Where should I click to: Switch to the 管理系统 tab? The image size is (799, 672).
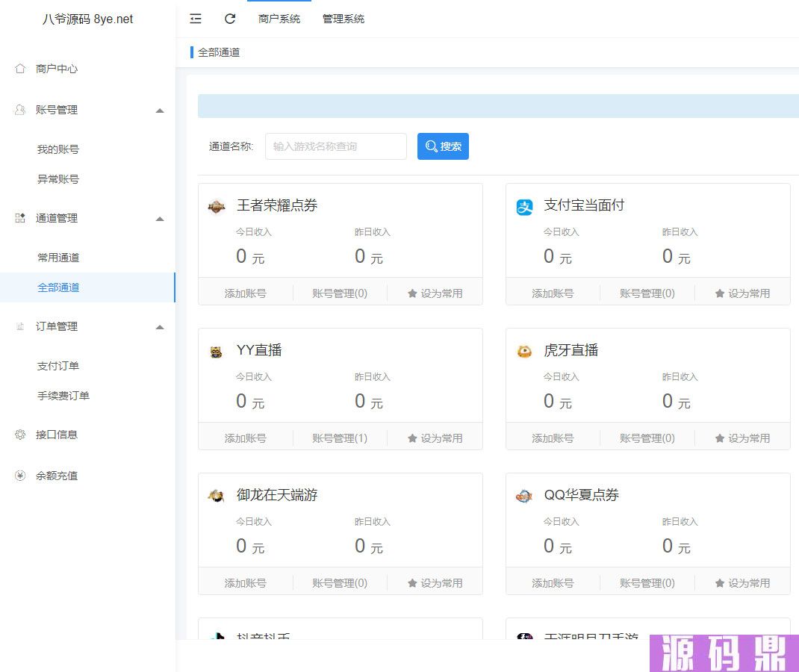[x=343, y=19]
